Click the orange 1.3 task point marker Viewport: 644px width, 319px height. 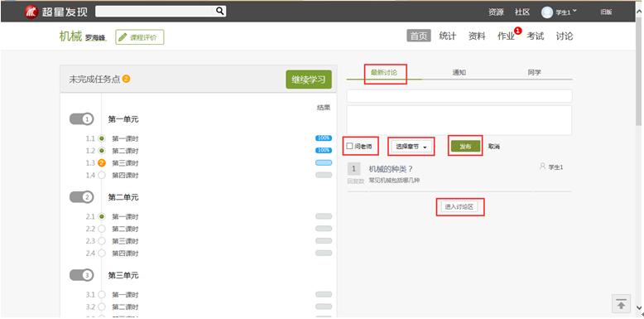(x=102, y=162)
